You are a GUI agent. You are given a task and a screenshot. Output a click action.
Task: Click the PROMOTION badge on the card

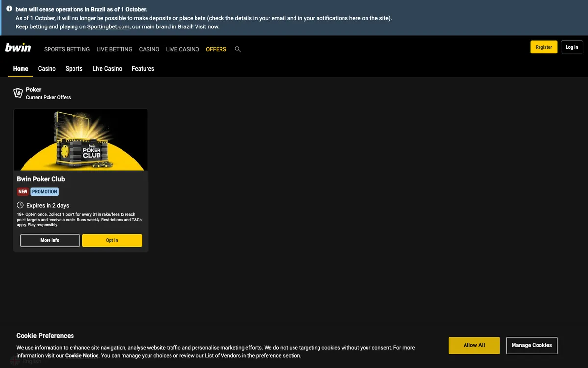pos(45,192)
